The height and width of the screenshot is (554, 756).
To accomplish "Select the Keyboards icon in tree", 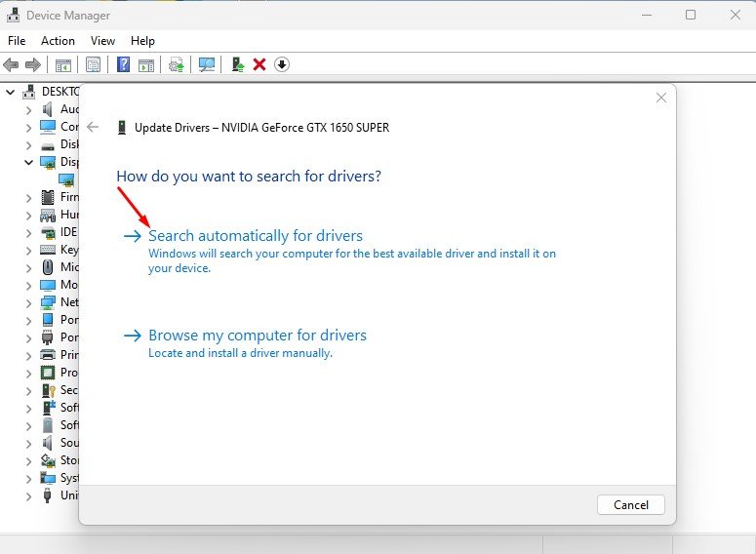I will click(48, 250).
